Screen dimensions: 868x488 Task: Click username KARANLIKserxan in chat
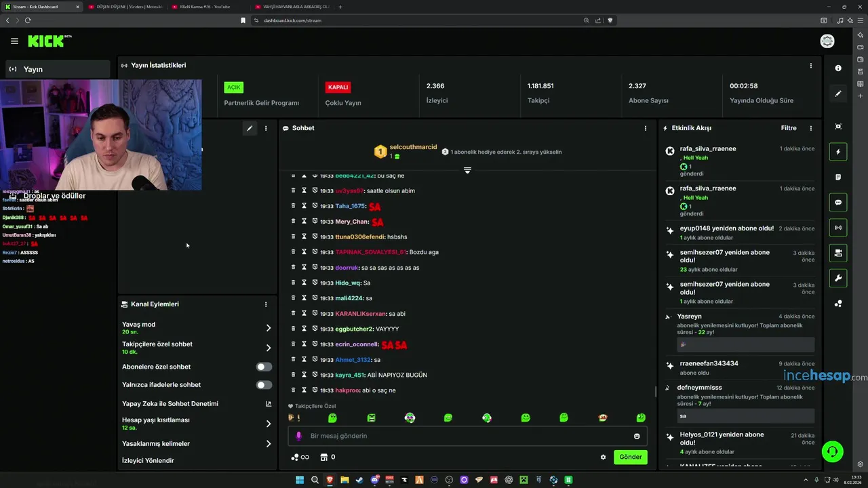[x=360, y=314]
